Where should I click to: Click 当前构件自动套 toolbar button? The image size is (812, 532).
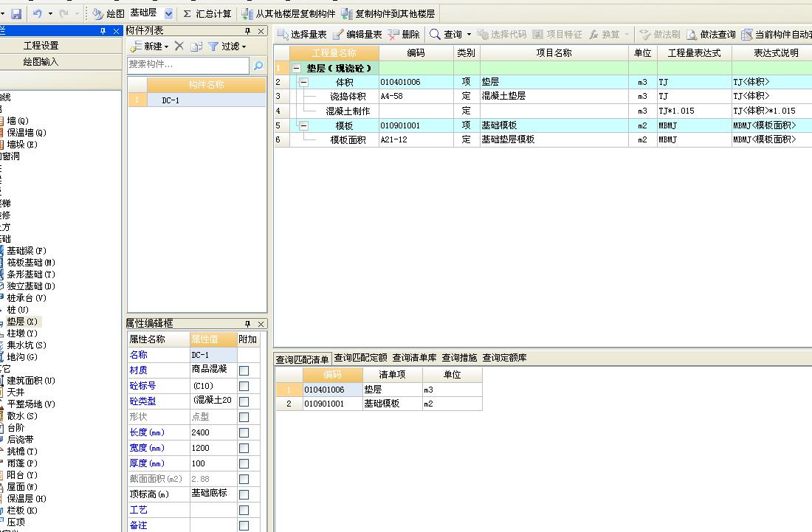pyautogui.click(x=777, y=34)
